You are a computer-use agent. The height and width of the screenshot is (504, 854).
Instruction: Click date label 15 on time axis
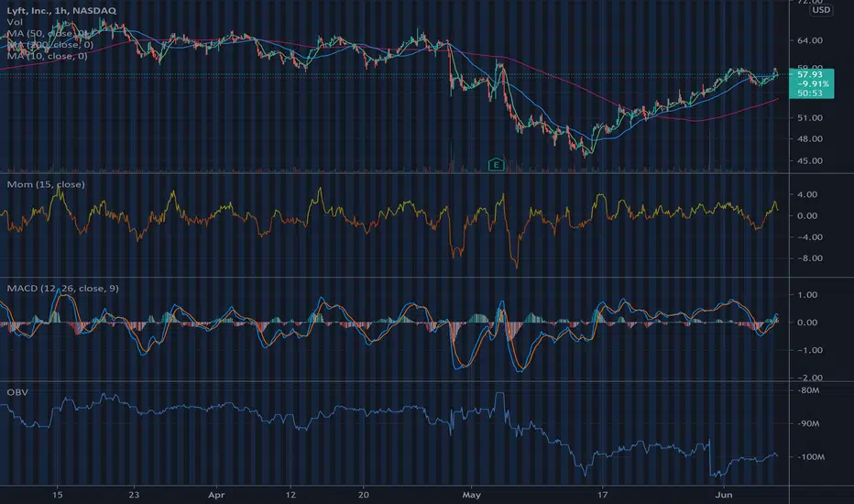57,495
